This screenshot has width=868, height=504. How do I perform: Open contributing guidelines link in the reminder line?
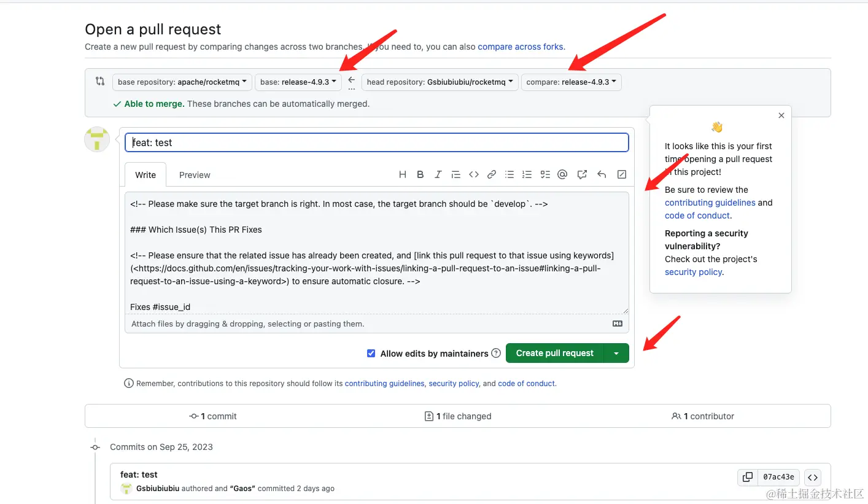click(x=384, y=383)
